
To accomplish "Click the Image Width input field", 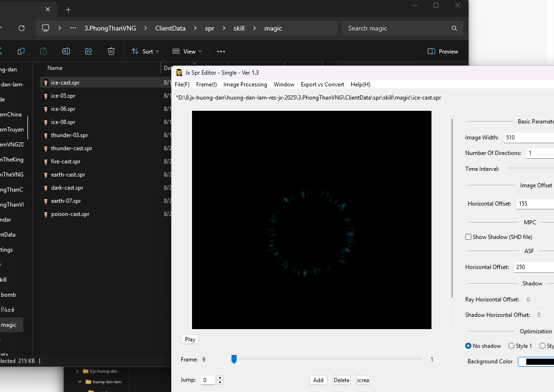I will [x=528, y=138].
